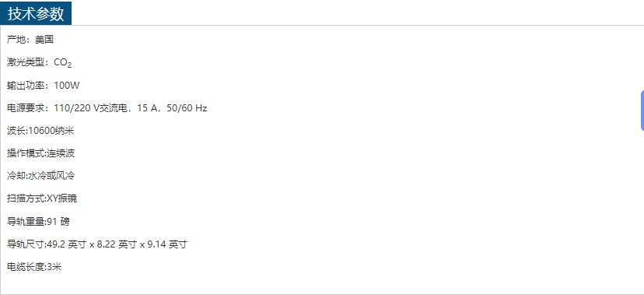Click the 导轨重量:91 磅 line
This screenshot has width=644, height=295.
(x=38, y=222)
